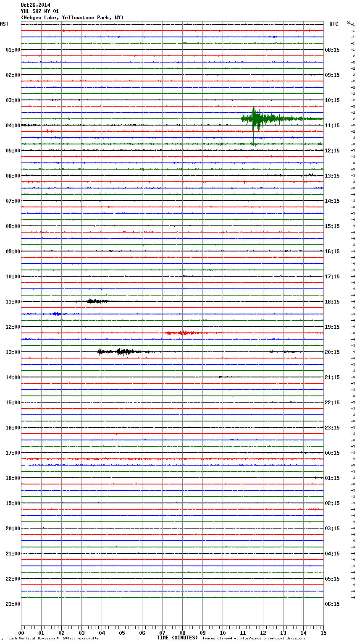The height and width of the screenshot is (644, 357).
Task: Click the 03 minute tick on bottom axis
Action: click(81, 633)
